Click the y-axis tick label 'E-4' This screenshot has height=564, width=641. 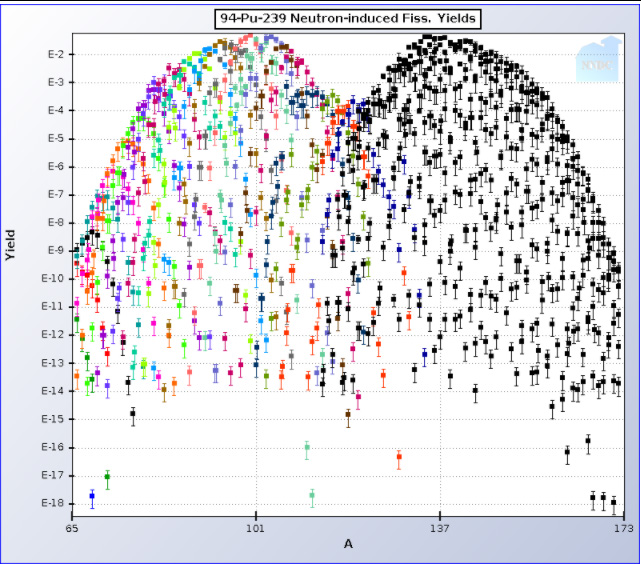pos(56,110)
